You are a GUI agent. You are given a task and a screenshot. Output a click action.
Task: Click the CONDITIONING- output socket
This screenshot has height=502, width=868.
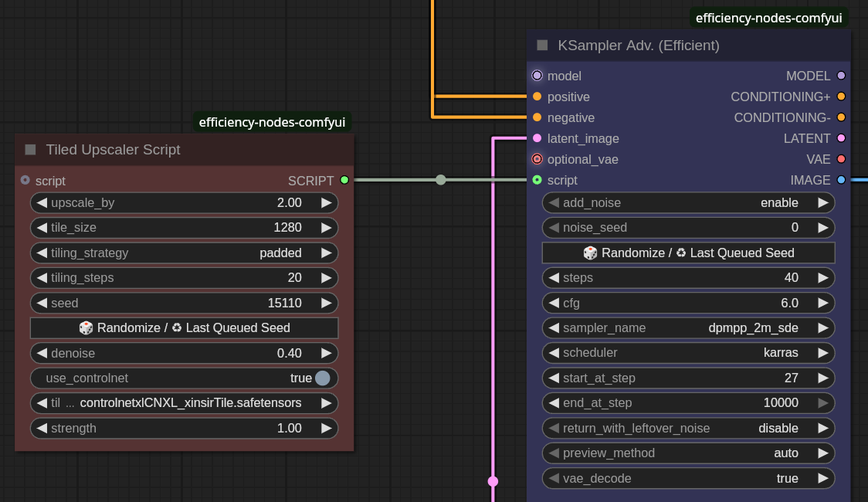pyautogui.click(x=842, y=117)
